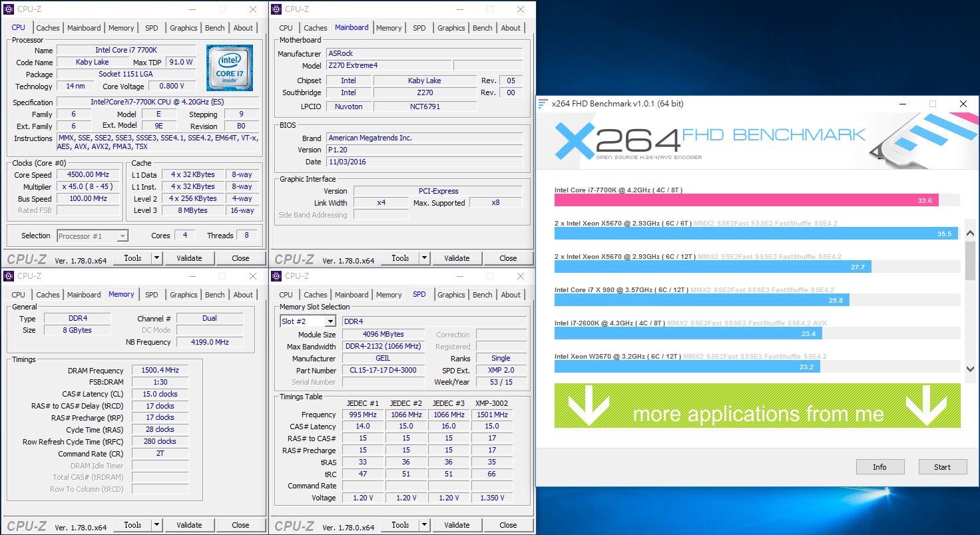
Task: Click Validate in the CPU-Z SPD window
Action: (457, 525)
